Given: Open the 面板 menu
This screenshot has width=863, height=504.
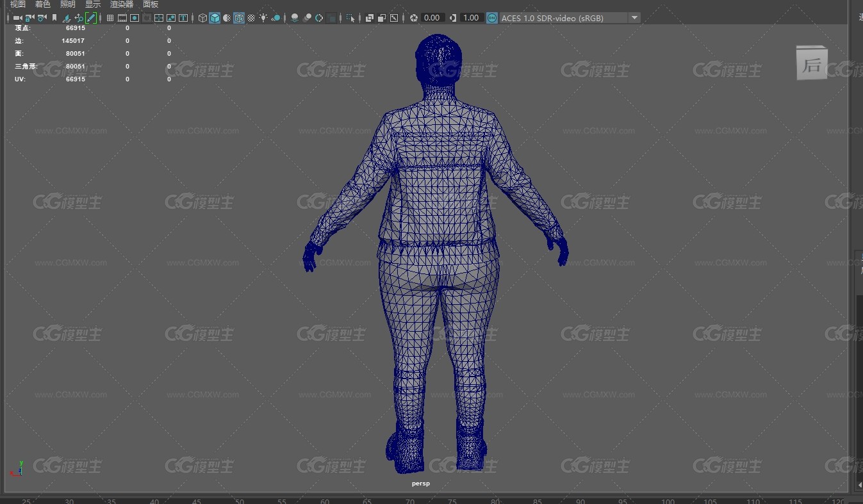Looking at the screenshot, I should 151,4.
